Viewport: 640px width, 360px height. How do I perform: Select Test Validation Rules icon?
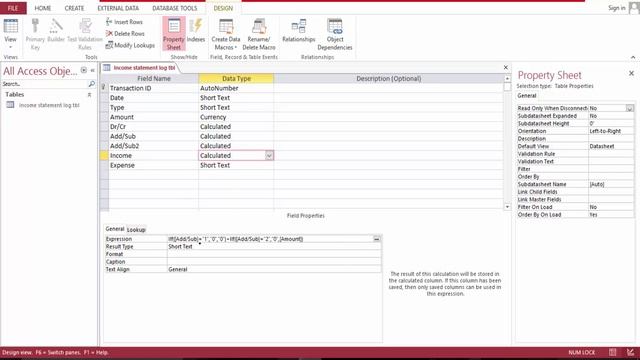click(x=85, y=34)
